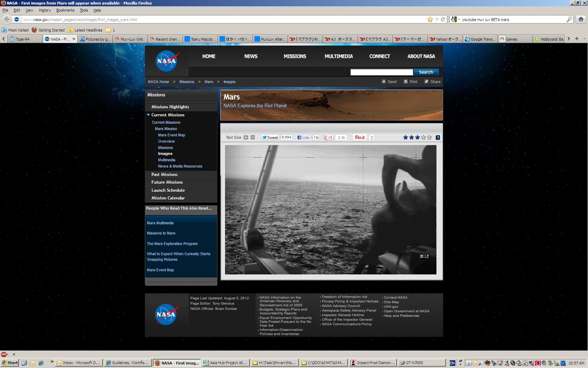588x368 pixels.
Task: Click the Firefox address bar
Action: point(224,19)
